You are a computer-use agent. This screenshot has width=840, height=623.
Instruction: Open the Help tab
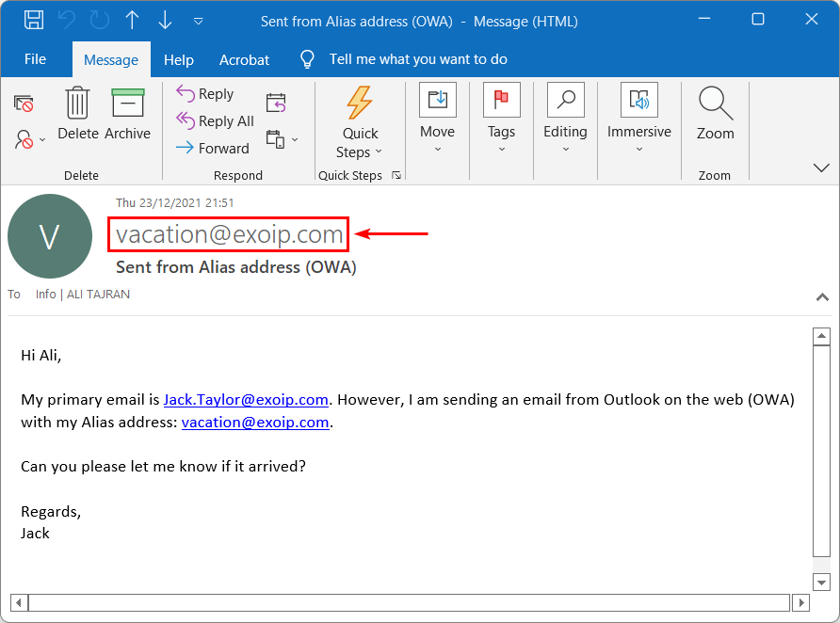pos(178,60)
